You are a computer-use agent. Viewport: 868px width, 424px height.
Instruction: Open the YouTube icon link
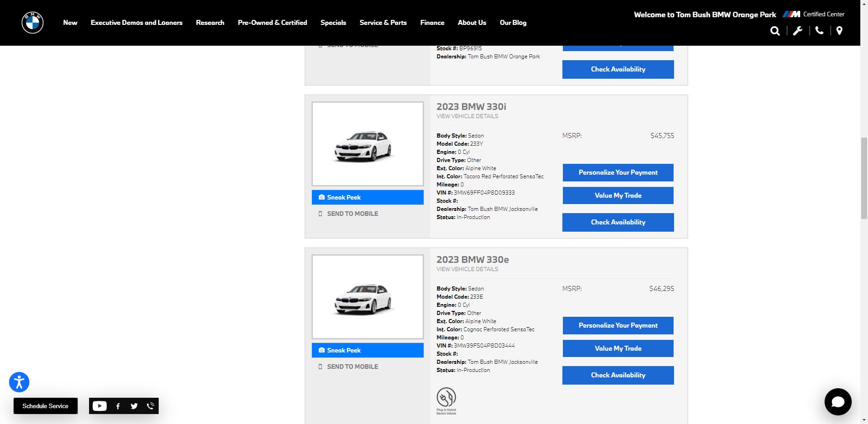(x=99, y=406)
